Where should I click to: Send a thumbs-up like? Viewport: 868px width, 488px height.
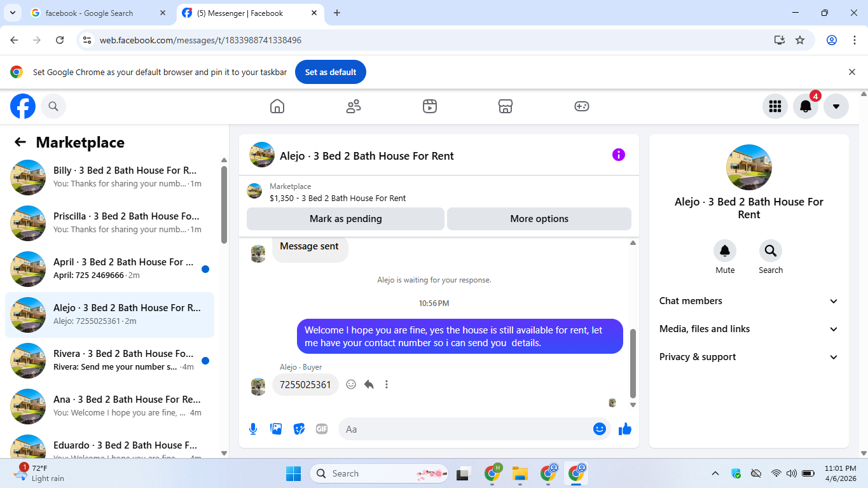click(x=625, y=429)
